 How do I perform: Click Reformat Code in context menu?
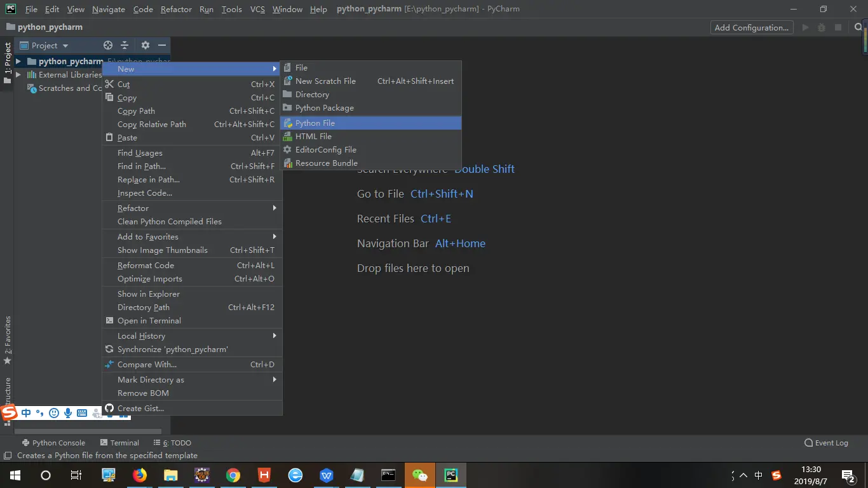click(x=192, y=266)
